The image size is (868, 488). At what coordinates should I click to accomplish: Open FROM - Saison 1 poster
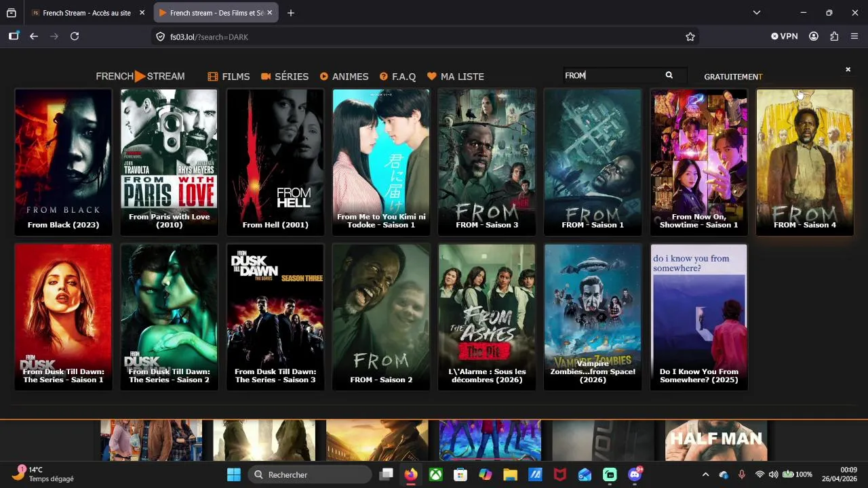593,162
